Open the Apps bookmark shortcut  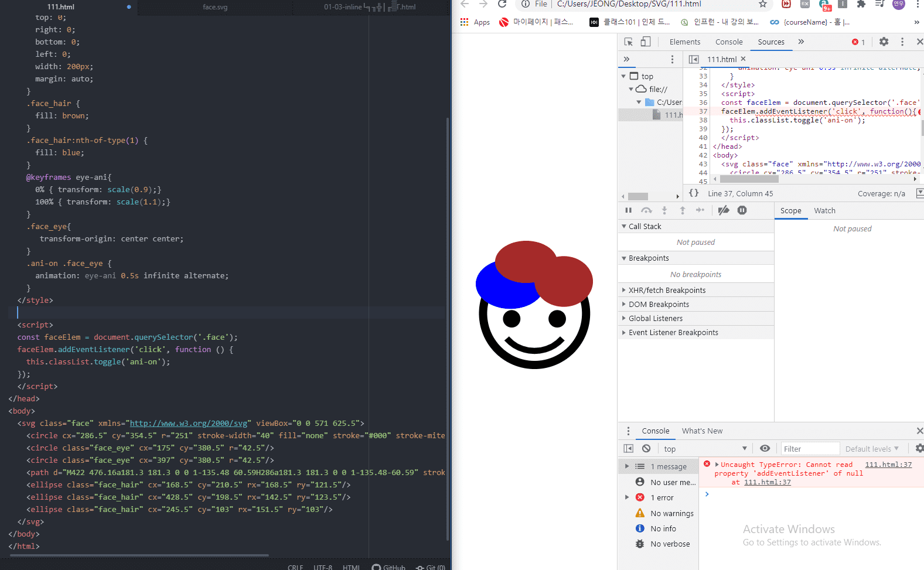tap(475, 22)
